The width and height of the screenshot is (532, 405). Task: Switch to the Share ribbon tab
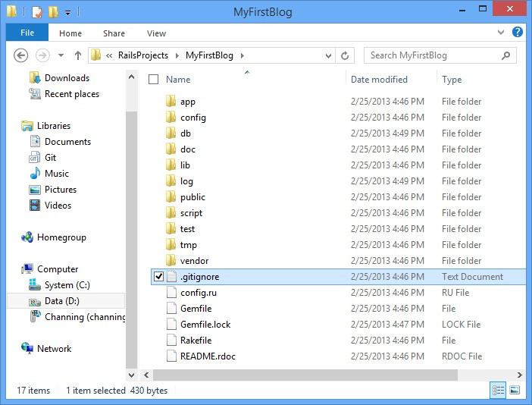[x=114, y=33]
